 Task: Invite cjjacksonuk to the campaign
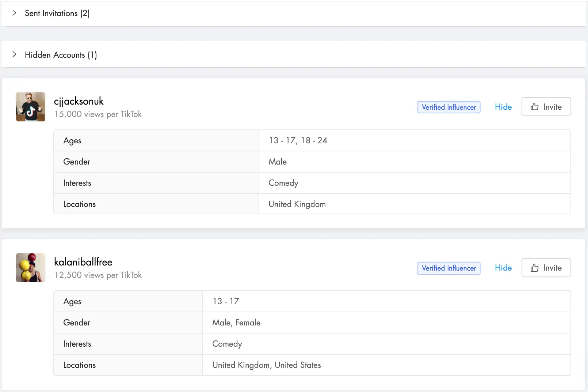pyautogui.click(x=546, y=107)
